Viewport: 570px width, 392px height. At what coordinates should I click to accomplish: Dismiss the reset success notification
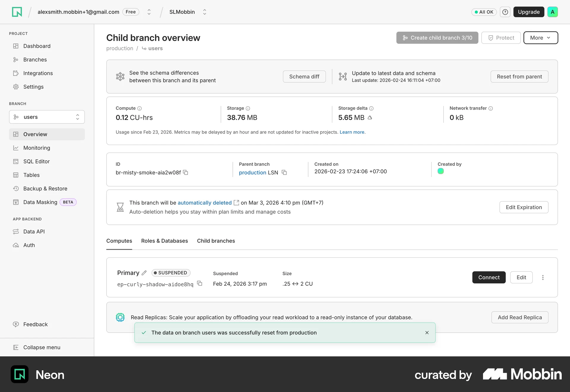coord(427,333)
